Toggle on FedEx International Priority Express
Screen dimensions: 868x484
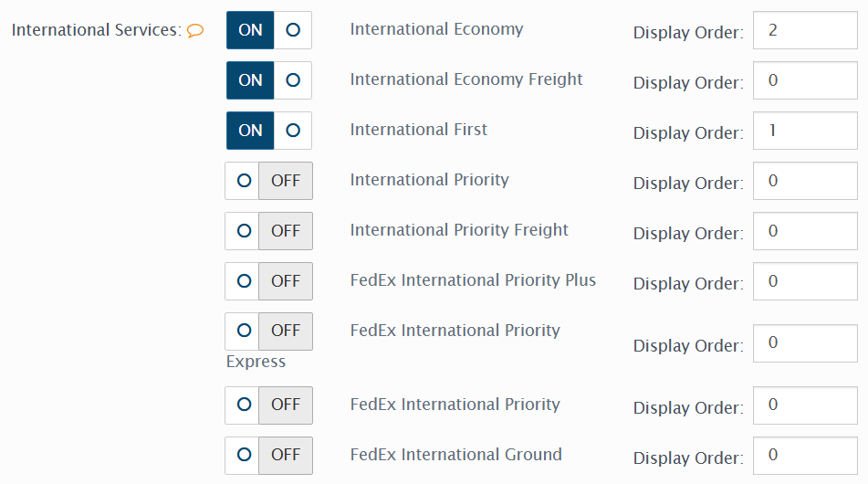tap(268, 331)
